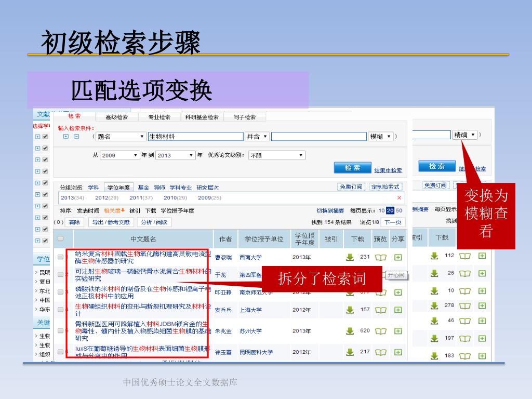
Task: Open the start year 2009 dropdown
Action: pos(119,155)
